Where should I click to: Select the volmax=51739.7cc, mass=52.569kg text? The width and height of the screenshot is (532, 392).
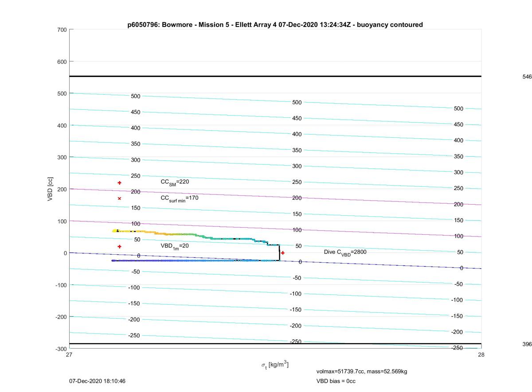[x=362, y=371]
